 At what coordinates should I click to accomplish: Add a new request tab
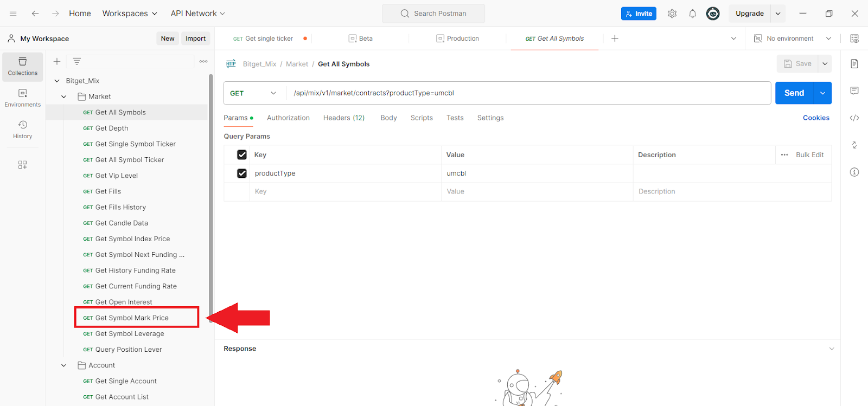(615, 38)
